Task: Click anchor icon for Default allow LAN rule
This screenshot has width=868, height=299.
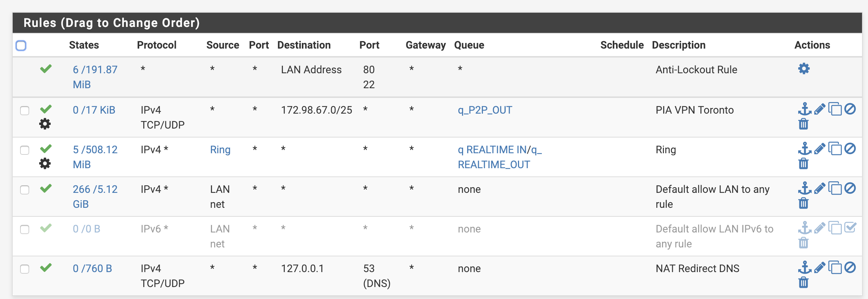Action: tap(805, 188)
